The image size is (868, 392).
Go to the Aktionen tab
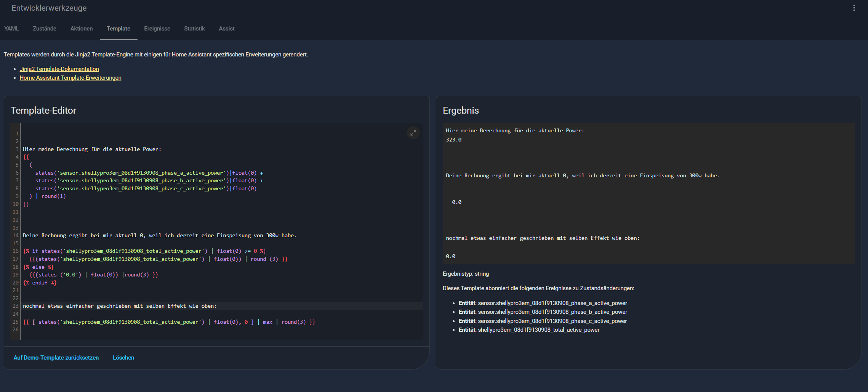(x=82, y=29)
